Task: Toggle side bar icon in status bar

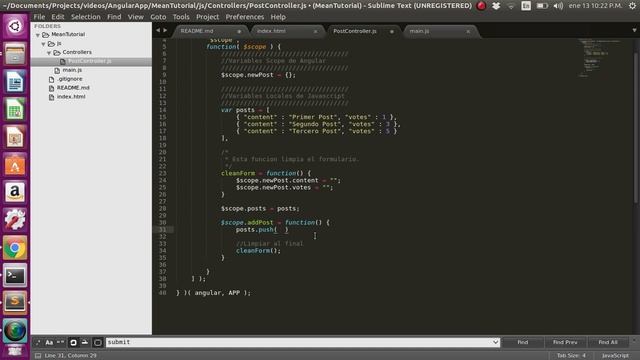Action: (38, 356)
